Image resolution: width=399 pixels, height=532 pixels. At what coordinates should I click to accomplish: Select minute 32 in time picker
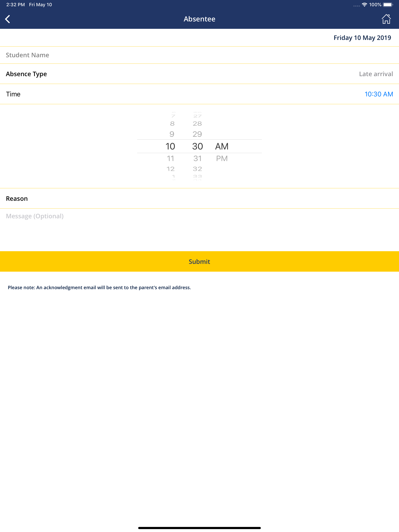pos(197,169)
